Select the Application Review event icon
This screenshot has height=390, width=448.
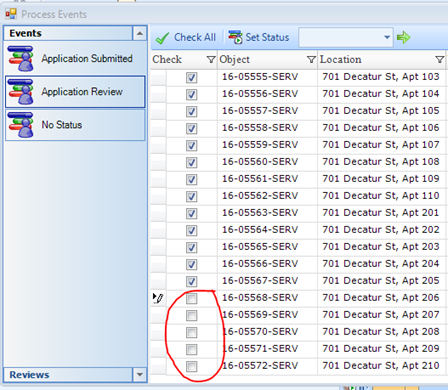click(21, 92)
